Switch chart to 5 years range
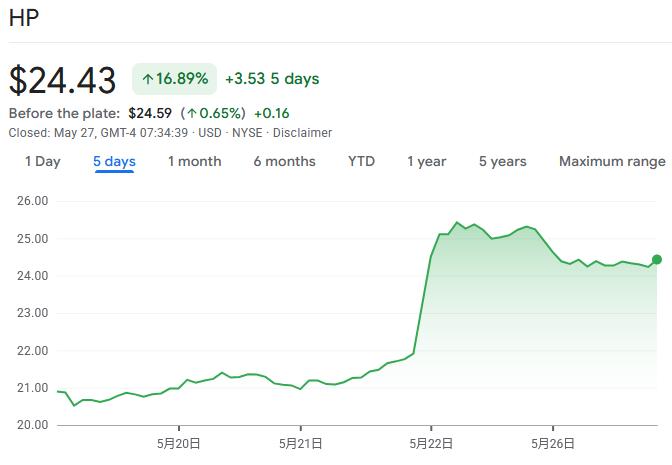Viewport: 672px width, 465px height. (503, 162)
